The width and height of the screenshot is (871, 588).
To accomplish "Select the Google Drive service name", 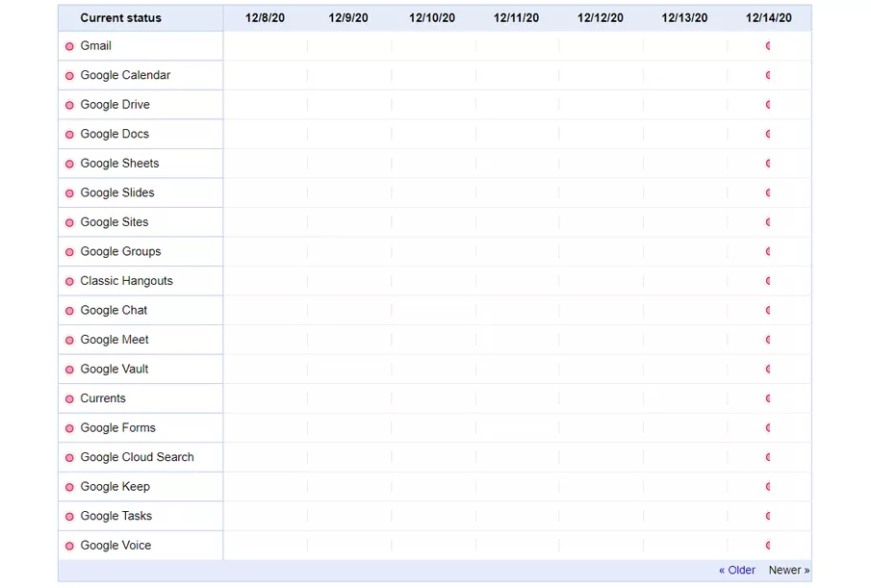I will tap(115, 105).
